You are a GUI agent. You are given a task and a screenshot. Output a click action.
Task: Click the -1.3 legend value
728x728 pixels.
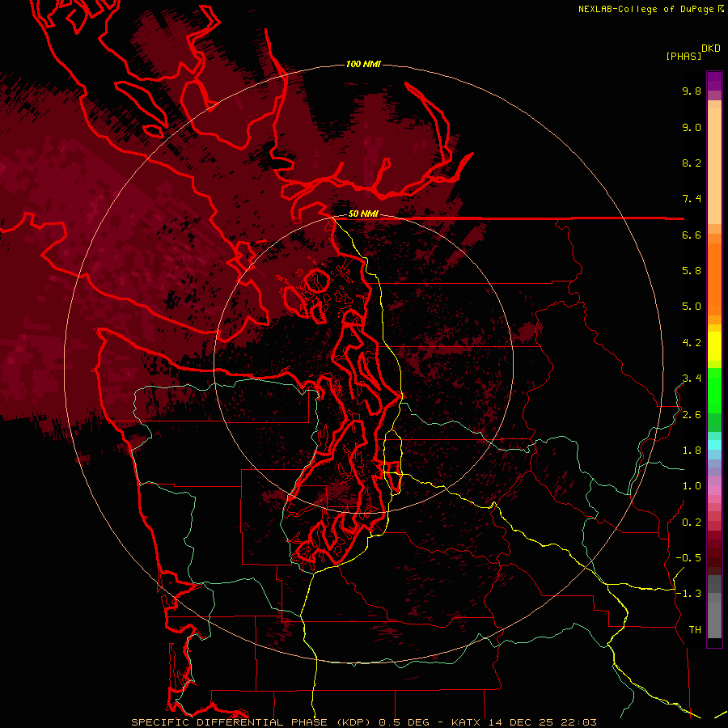click(x=688, y=594)
